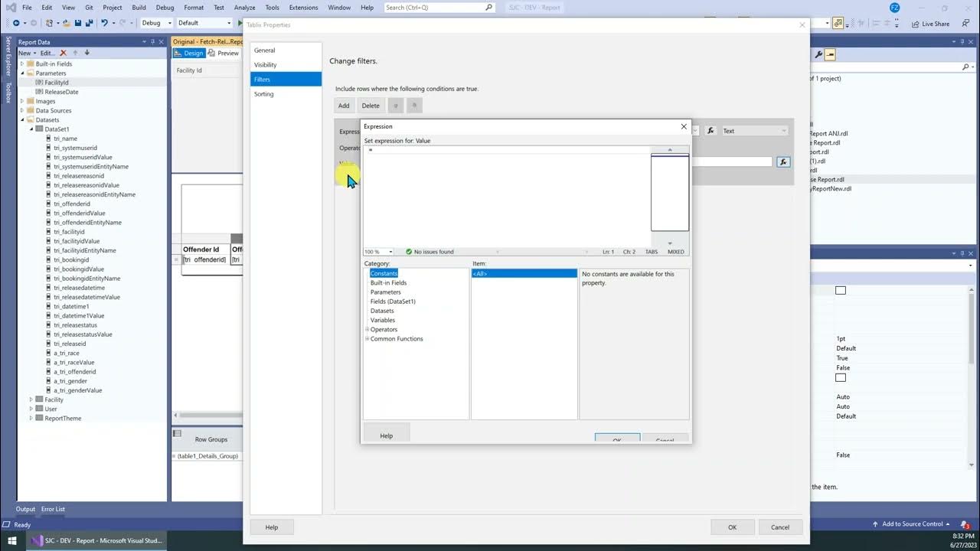This screenshot has height=551, width=980.
Task: Expand the Common Functions category
Action: [367, 338]
